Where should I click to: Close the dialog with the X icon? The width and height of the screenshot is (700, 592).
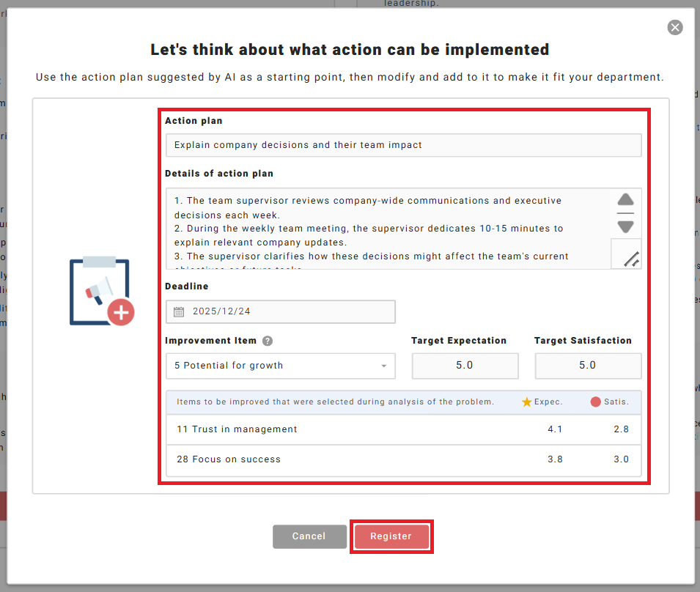675,27
